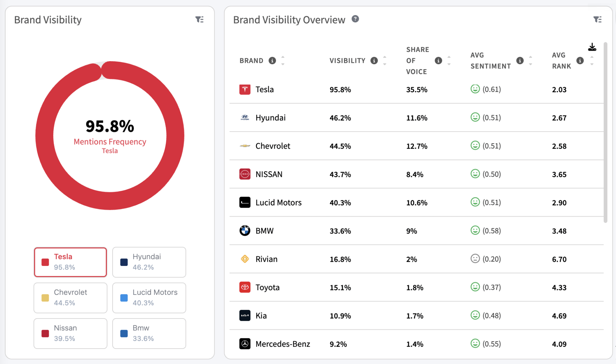
Task: Sort table by AVG RANK arrows
Action: tap(592, 61)
